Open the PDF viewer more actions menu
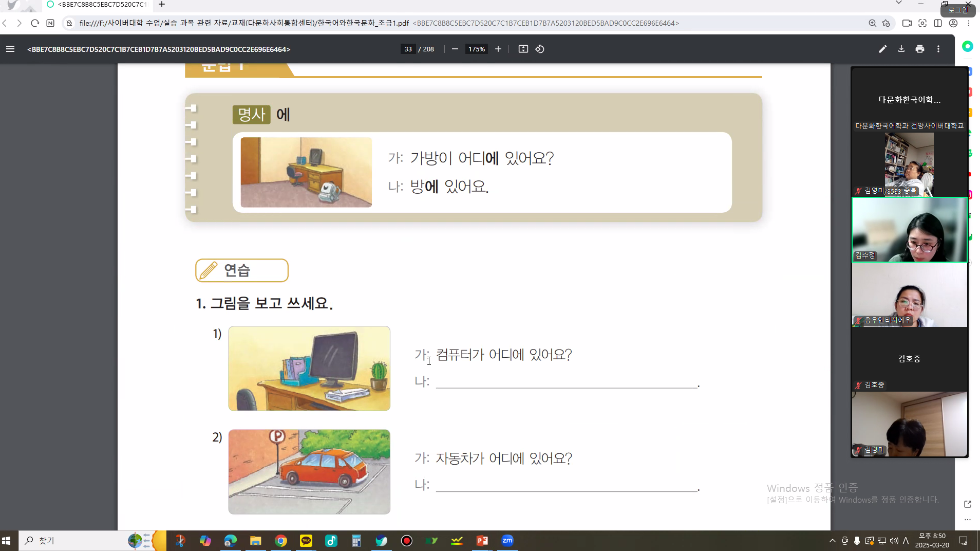Screen dimensions: 980x551 (938, 49)
